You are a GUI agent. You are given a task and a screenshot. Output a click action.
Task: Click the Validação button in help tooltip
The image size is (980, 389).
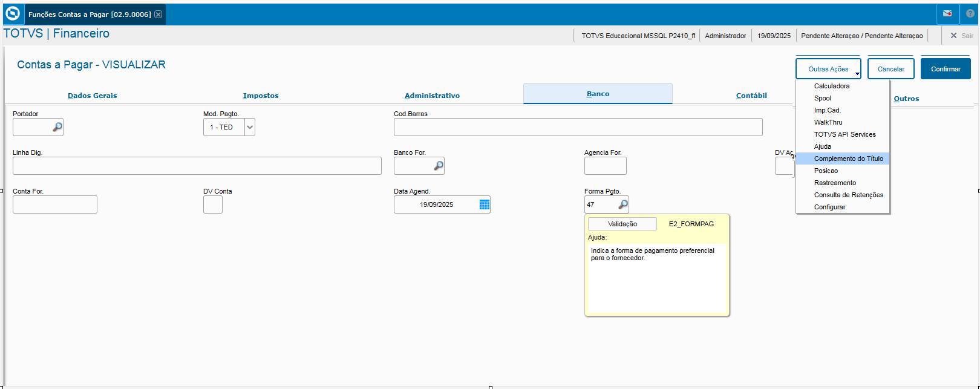622,224
